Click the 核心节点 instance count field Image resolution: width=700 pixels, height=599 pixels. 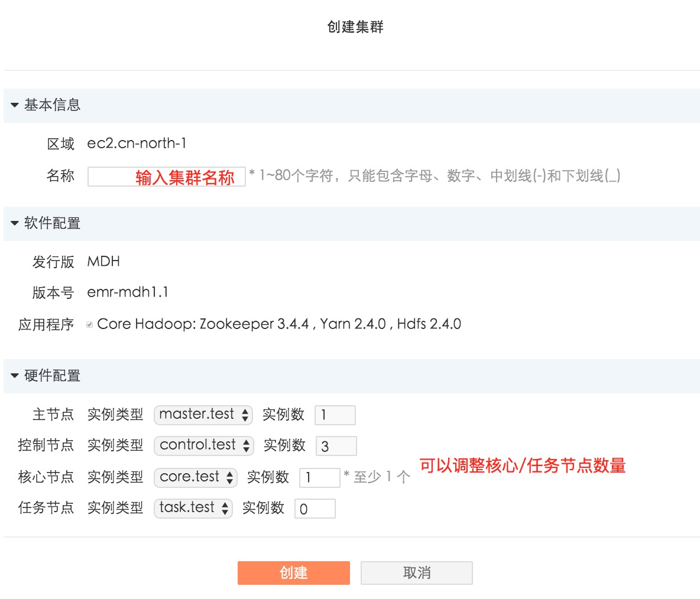click(x=319, y=477)
